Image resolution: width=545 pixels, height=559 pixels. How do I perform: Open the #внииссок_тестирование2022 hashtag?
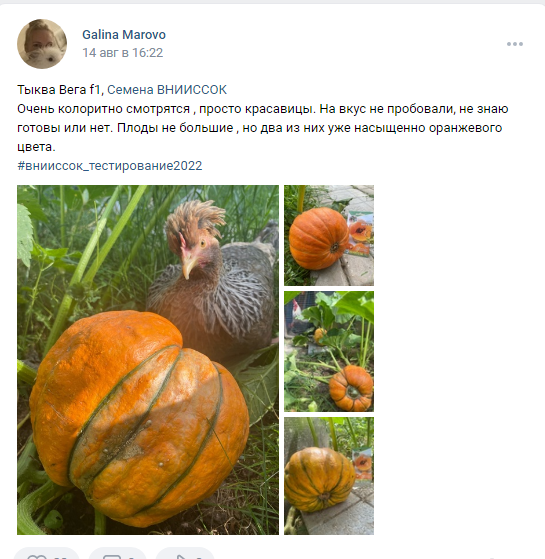110,166
